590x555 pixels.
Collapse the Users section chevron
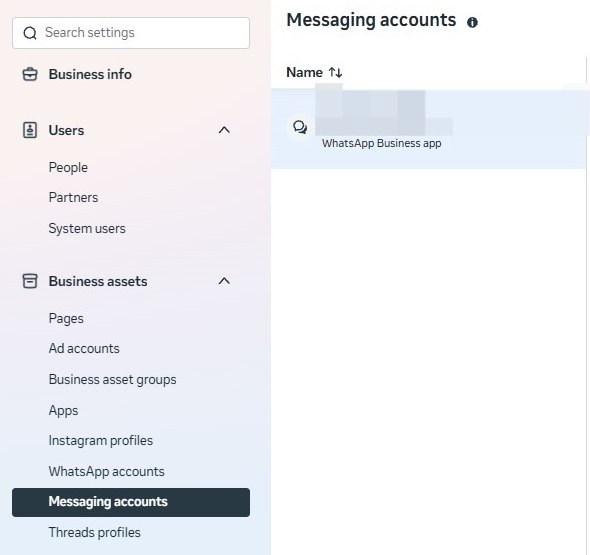click(x=224, y=130)
